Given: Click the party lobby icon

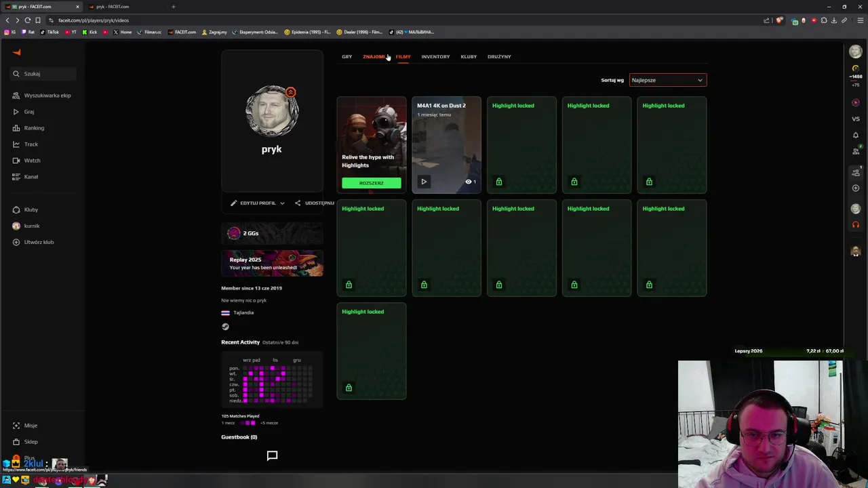Looking at the screenshot, I should click(856, 172).
